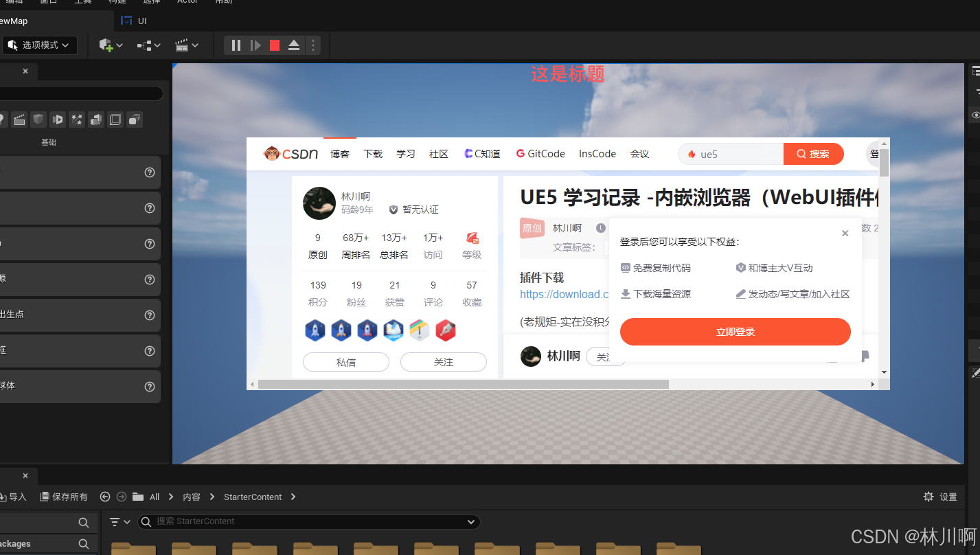This screenshot has height=555, width=980.
Task: Open the 学习 nav item on CSDN
Action: (x=406, y=154)
